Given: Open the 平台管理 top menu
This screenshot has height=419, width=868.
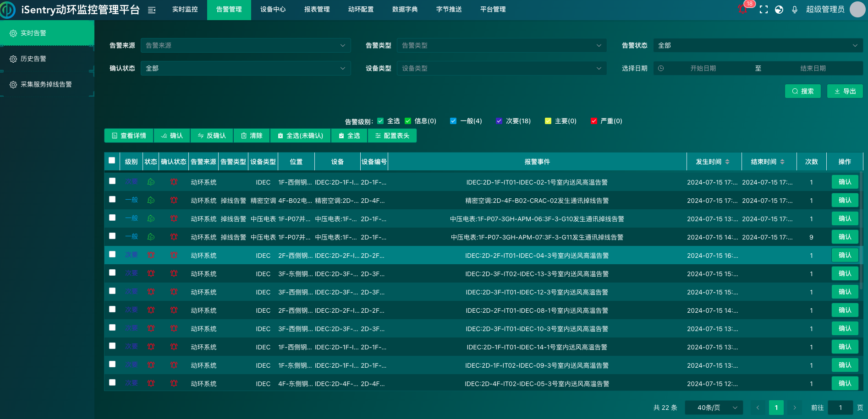Looking at the screenshot, I should pyautogui.click(x=493, y=10).
